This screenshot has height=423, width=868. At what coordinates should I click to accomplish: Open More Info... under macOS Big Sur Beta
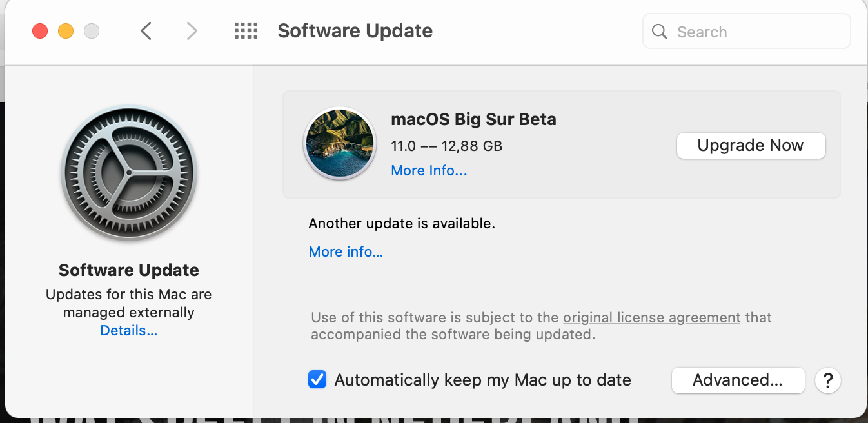click(x=429, y=171)
